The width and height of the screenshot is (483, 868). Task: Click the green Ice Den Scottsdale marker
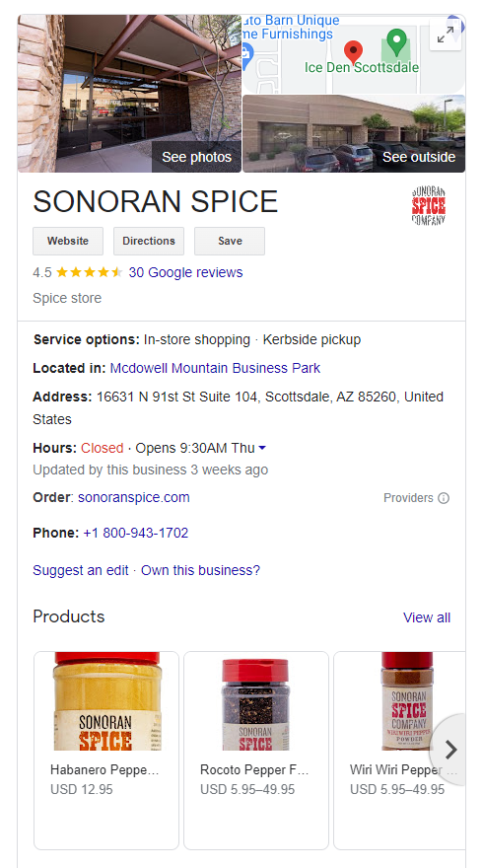click(395, 40)
